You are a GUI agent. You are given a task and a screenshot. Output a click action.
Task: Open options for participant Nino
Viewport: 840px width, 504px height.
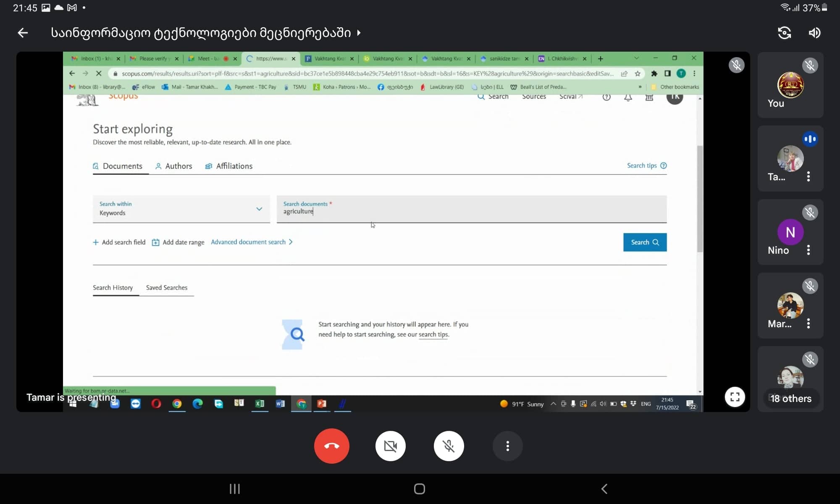point(808,250)
